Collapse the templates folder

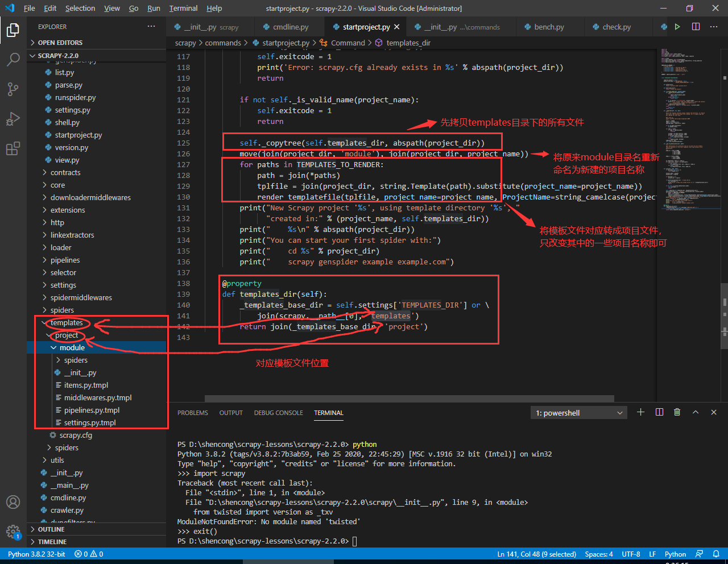67,322
